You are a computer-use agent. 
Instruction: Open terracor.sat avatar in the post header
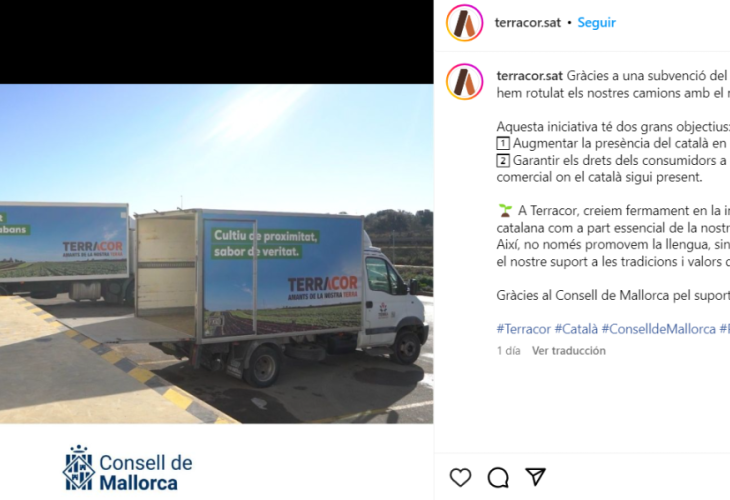(465, 23)
